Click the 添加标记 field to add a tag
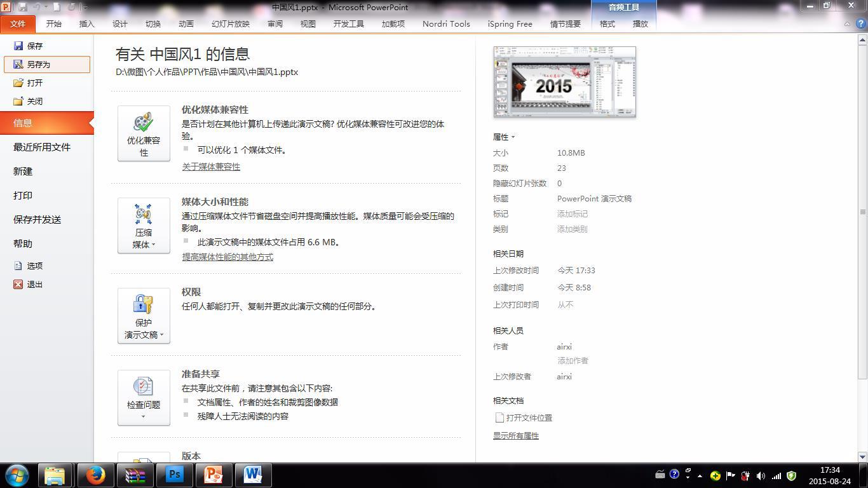Image resolution: width=868 pixels, height=488 pixels. 573,214
